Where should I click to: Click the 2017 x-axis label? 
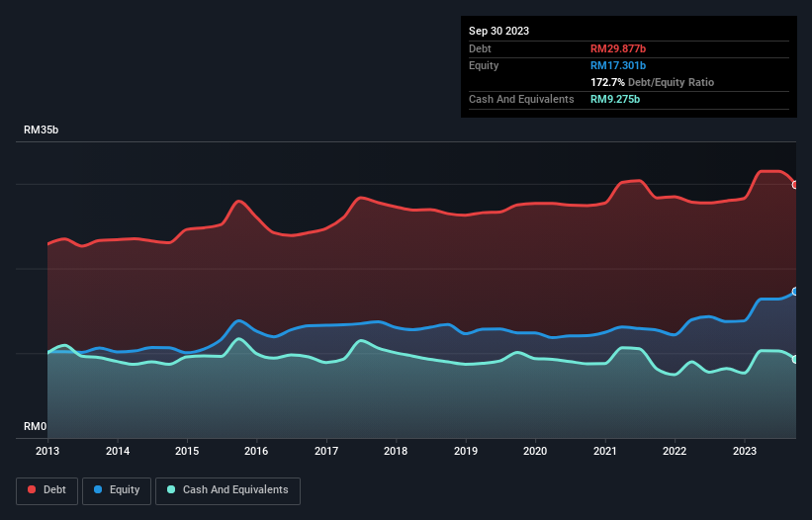point(326,451)
